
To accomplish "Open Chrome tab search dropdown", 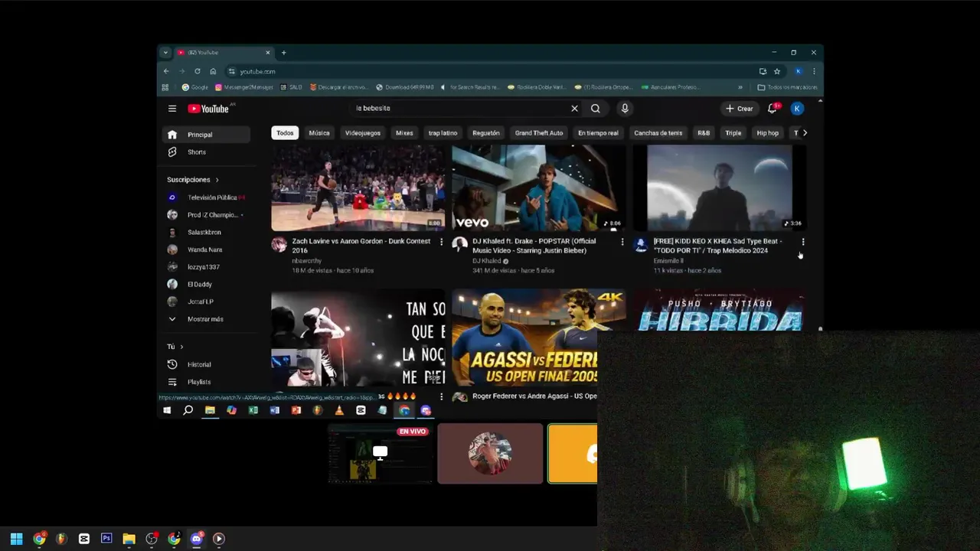I will coord(165,53).
